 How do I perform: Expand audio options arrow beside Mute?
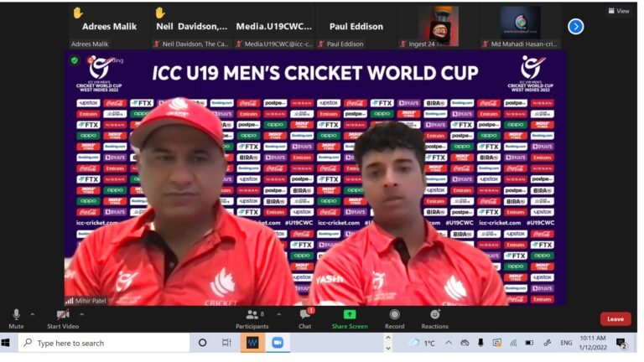(33, 314)
